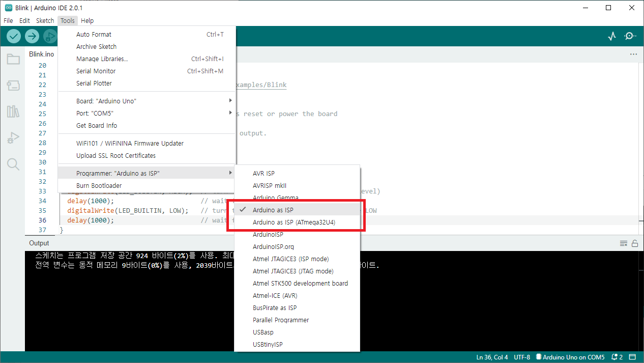Click the Arduino IDE title bar logo

click(x=9, y=8)
